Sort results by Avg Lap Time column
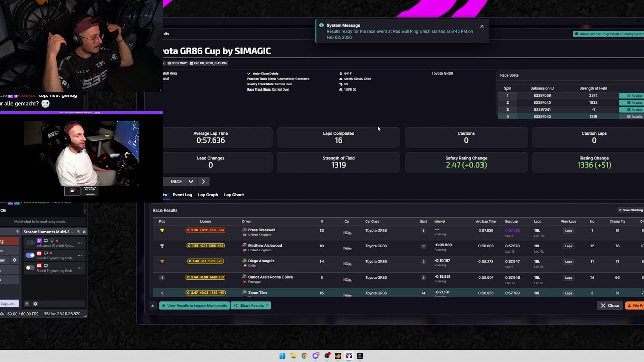This screenshot has width=644, height=362. click(x=486, y=221)
